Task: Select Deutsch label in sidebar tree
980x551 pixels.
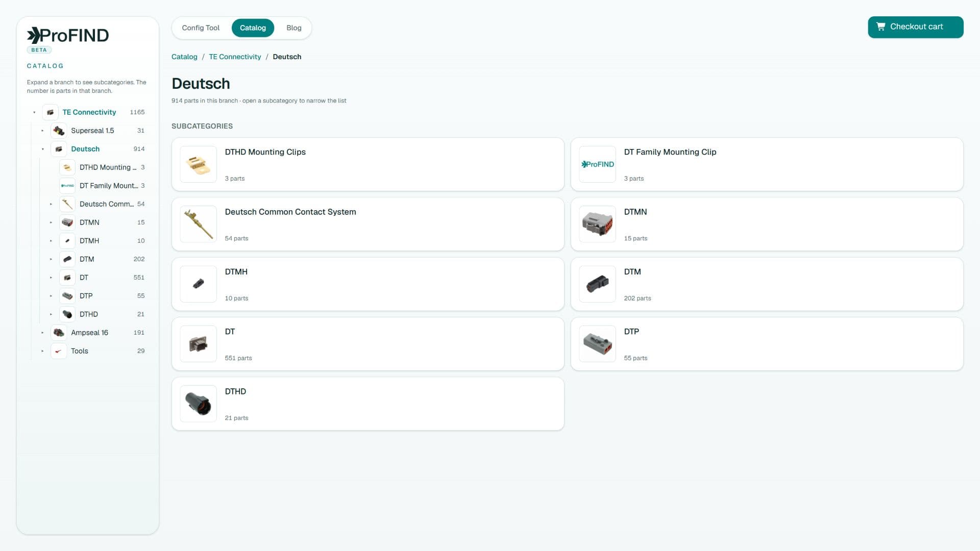Action: [x=85, y=149]
